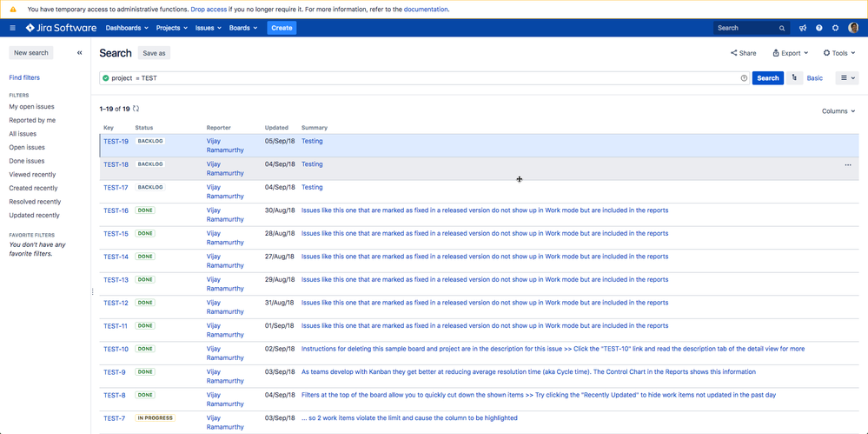Screen dimensions: 868x434
Task: Select the My open issues filter
Action: [31, 106]
